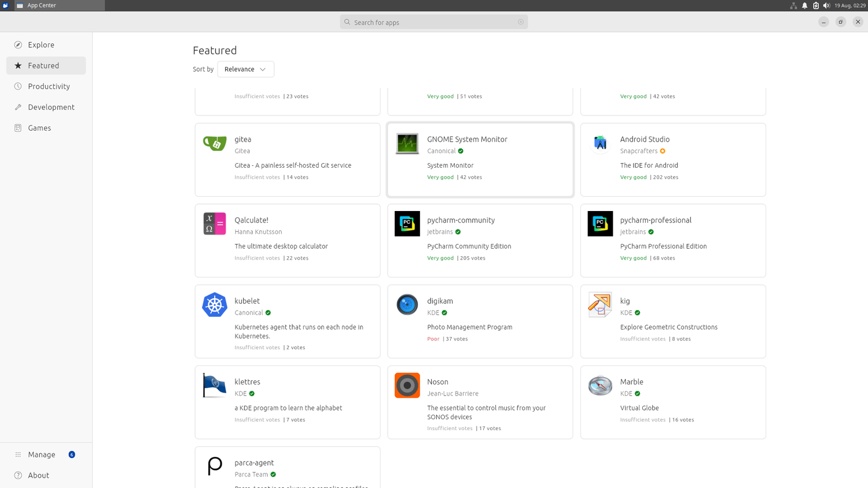Open the About page
The image size is (868, 488).
pos(46,475)
